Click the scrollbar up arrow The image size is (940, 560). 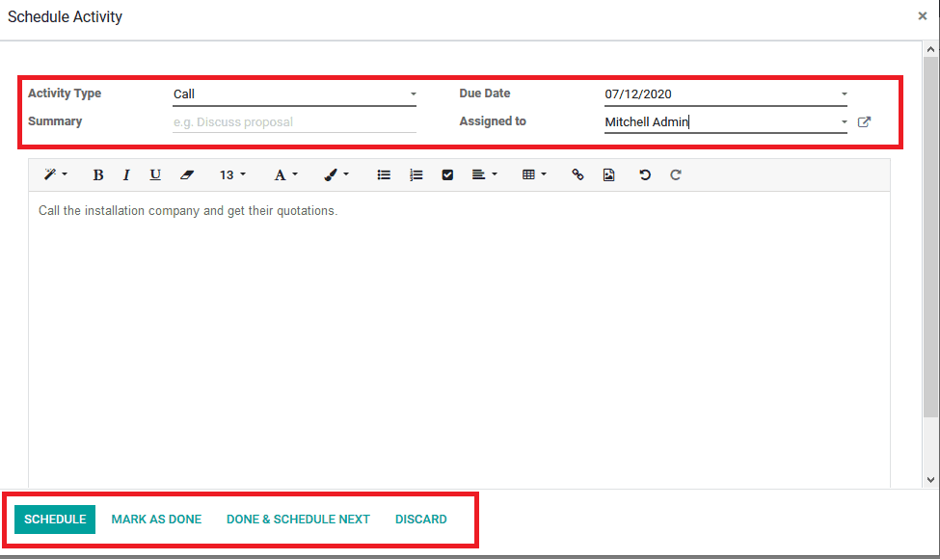coord(930,49)
